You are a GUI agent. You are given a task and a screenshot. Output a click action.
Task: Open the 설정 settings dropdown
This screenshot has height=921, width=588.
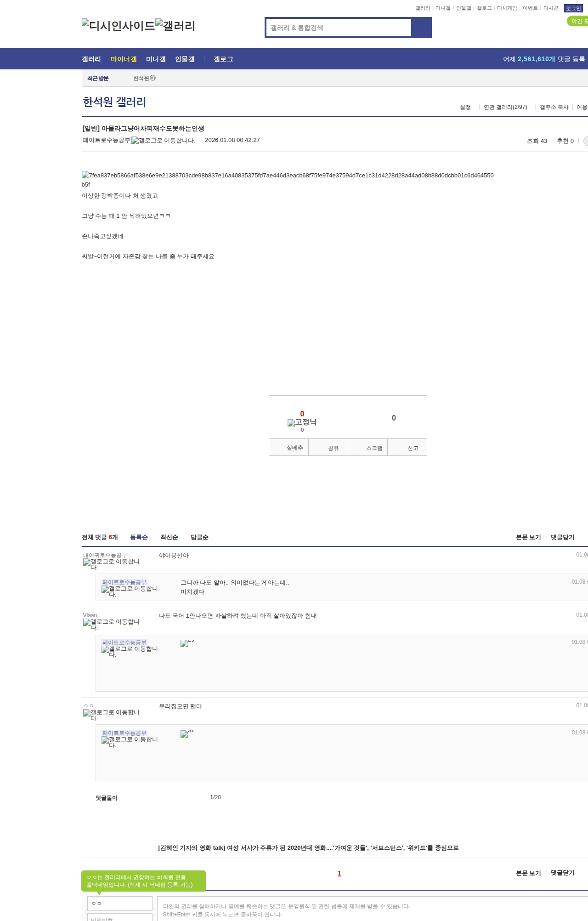[465, 107]
